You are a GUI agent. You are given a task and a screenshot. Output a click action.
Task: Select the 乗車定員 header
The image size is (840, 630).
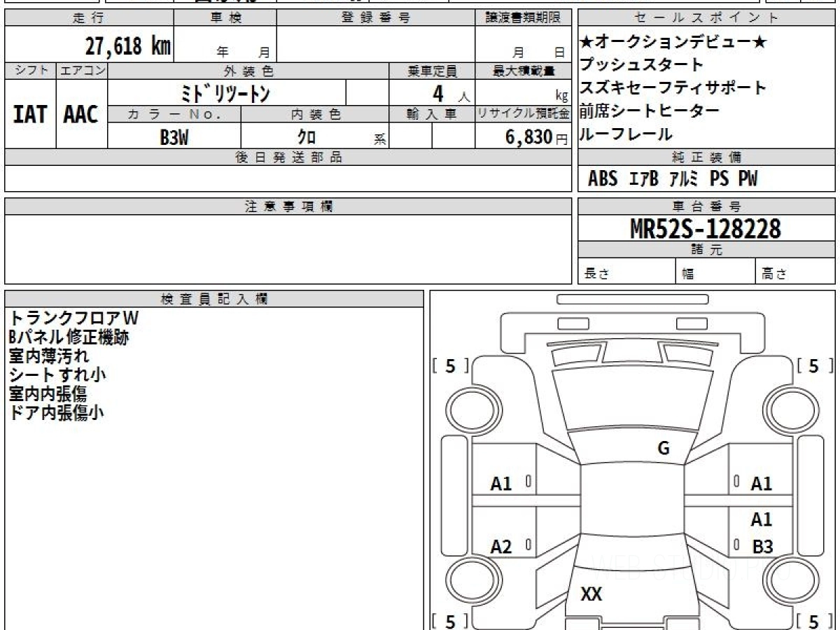click(432, 71)
